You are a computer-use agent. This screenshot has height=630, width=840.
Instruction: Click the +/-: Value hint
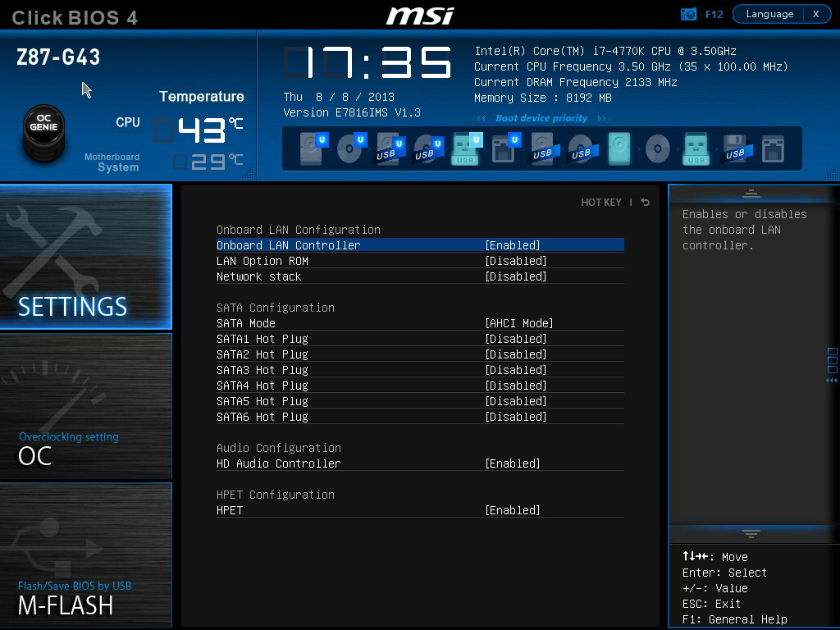click(x=715, y=588)
